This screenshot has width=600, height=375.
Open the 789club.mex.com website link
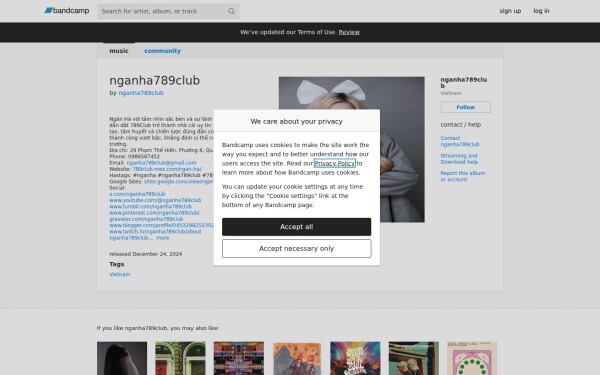[167, 169]
